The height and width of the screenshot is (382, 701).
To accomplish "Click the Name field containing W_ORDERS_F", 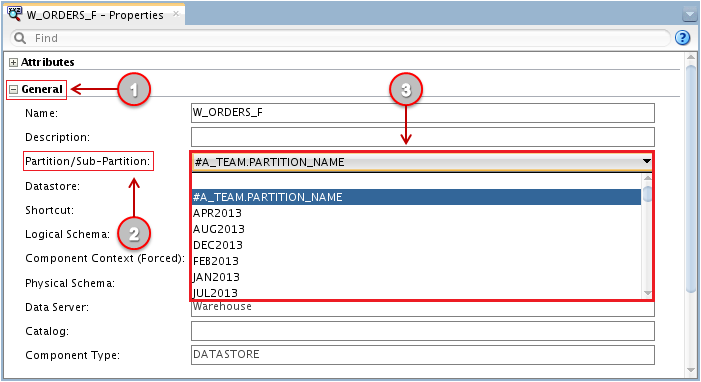I will [422, 113].
